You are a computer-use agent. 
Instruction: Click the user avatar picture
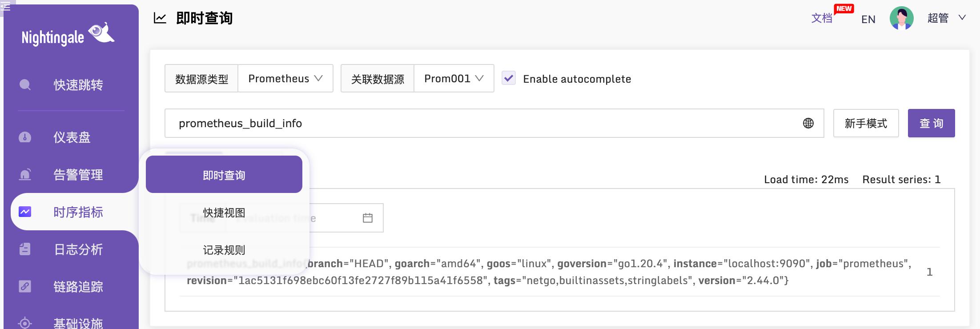click(x=902, y=18)
